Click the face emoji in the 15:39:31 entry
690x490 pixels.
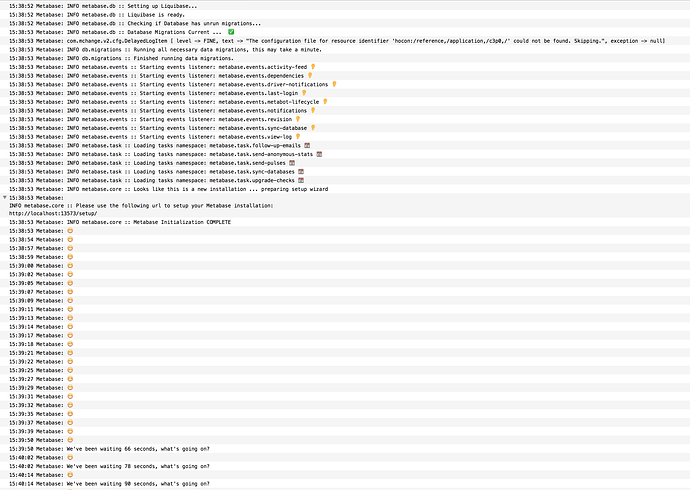70,396
